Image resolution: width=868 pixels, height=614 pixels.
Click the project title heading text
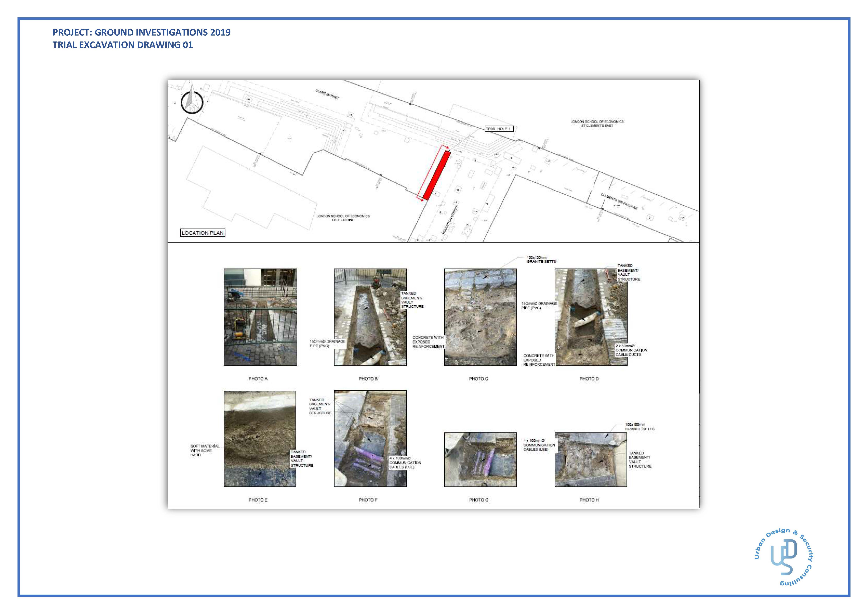point(141,33)
